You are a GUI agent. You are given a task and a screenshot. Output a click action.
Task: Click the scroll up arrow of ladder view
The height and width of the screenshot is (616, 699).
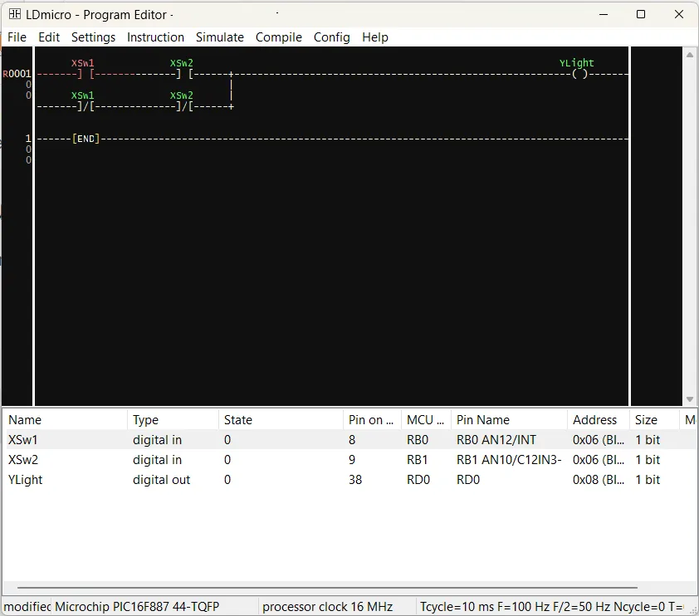coord(690,55)
